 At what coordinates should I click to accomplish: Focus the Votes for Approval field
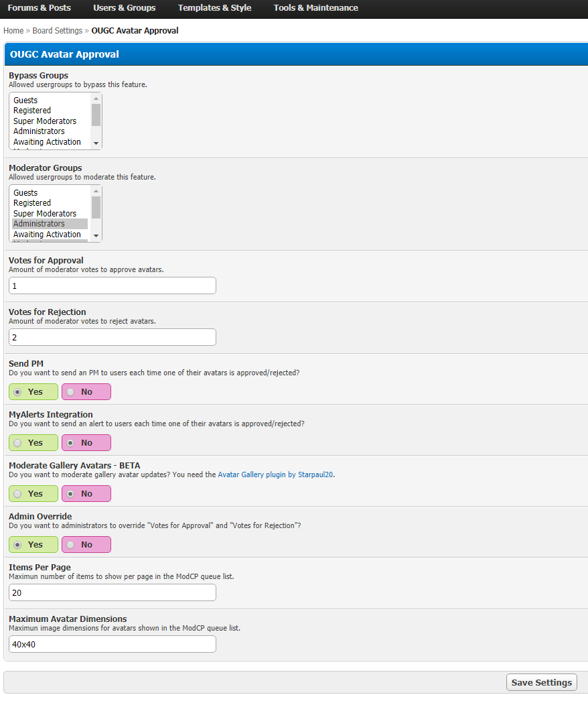(x=113, y=285)
